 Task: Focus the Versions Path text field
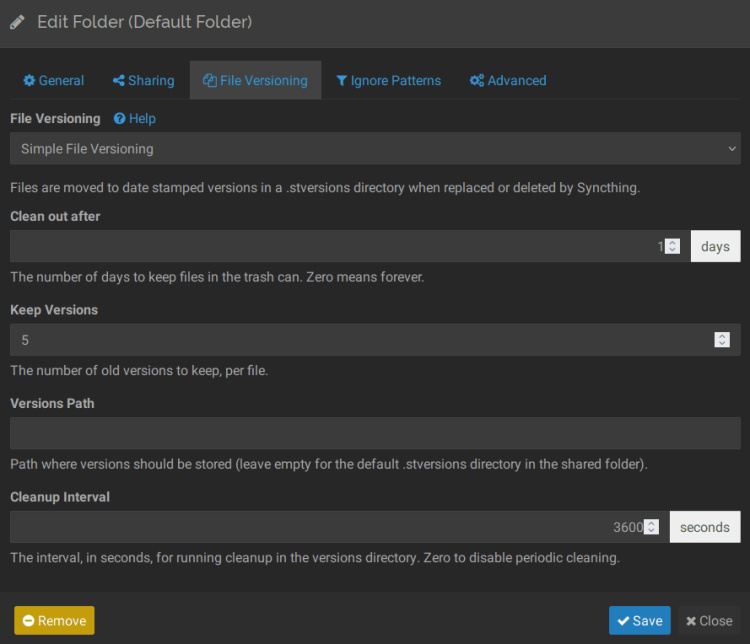point(375,433)
